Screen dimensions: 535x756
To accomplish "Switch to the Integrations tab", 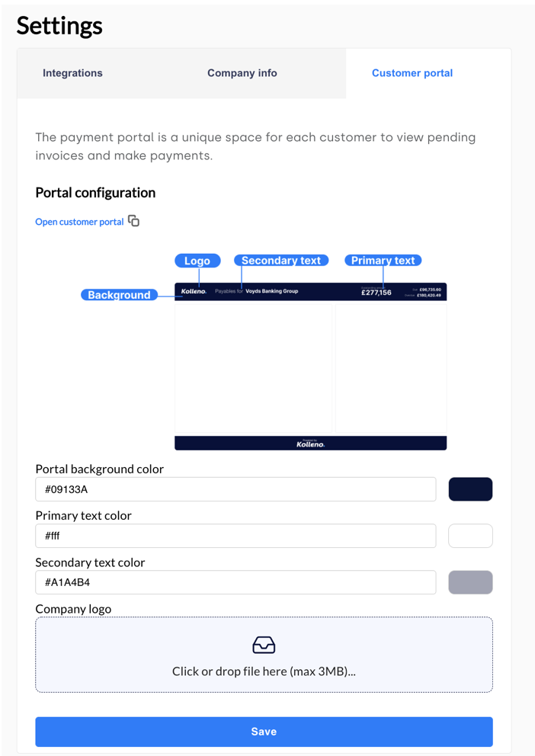I will (x=72, y=73).
